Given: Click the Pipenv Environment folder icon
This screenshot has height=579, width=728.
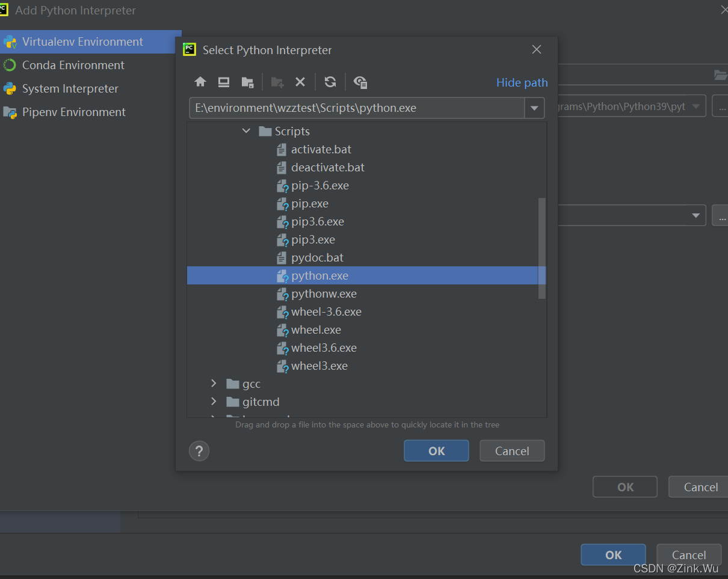Looking at the screenshot, I should (x=10, y=112).
